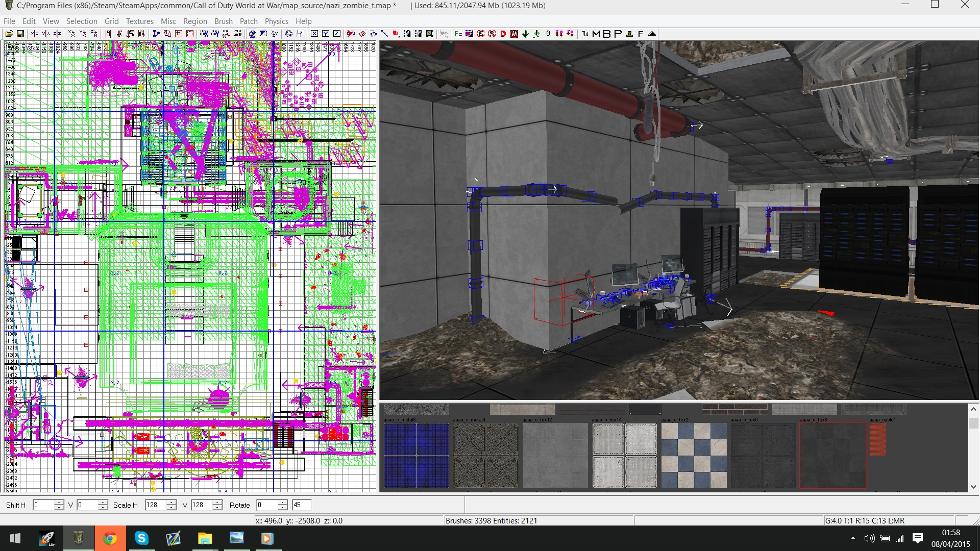The height and width of the screenshot is (551, 980).
Task: Click texture browser scroll down arrow
Action: click(x=973, y=487)
